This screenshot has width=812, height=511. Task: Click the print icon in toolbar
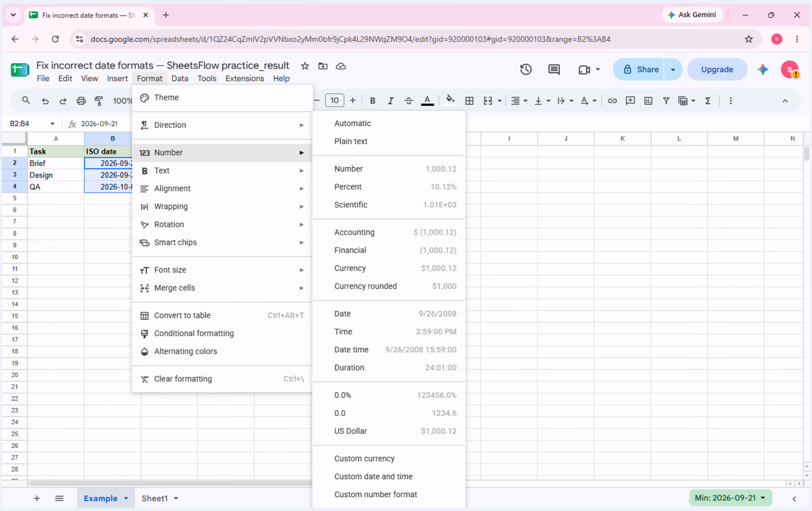pos(81,101)
